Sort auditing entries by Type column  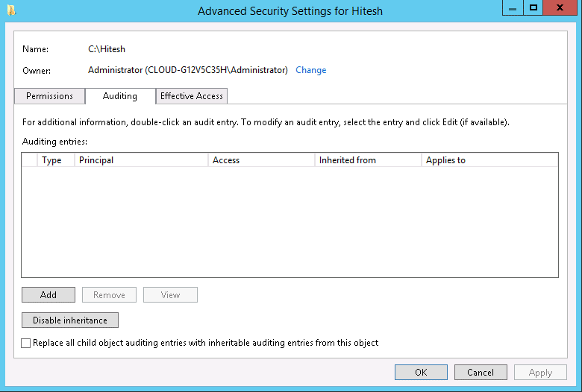(x=56, y=160)
